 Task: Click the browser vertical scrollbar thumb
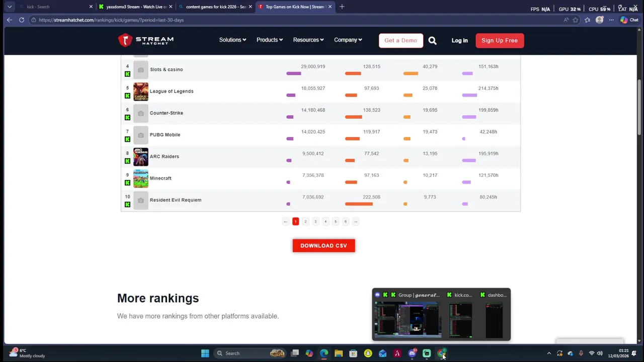[640, 107]
